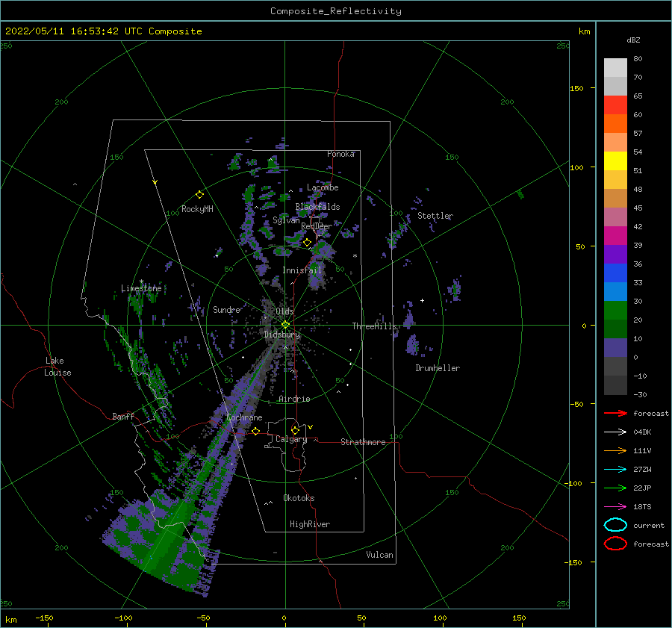Viewport: 672px width, 628px height.
Task: Click the 150 tick on the right axis
Action: [576, 88]
